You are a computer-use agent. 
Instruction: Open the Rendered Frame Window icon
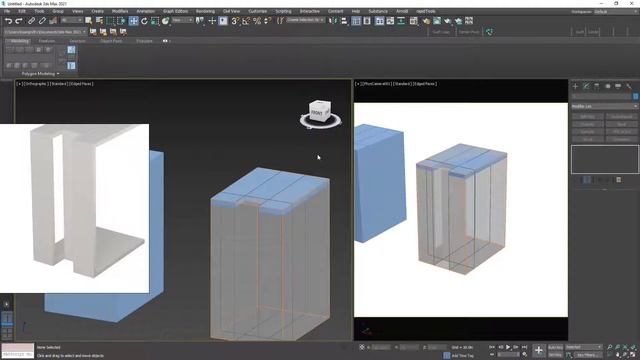[437, 21]
